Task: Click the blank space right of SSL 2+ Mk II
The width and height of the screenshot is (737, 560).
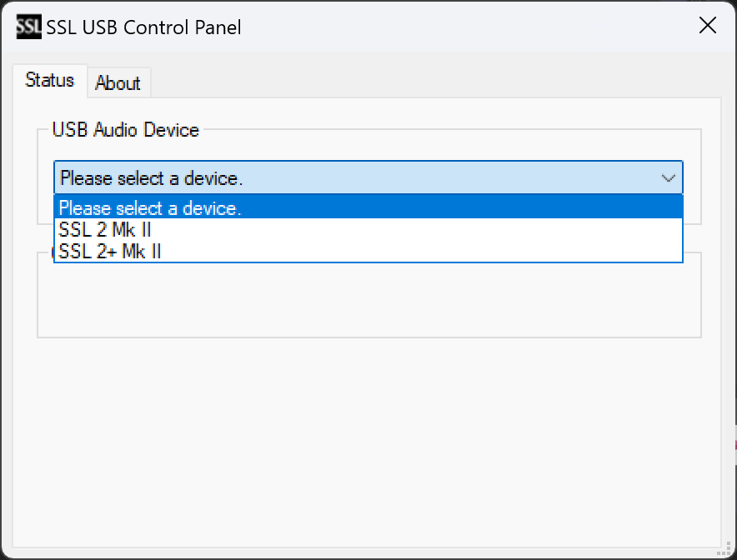Action: [422, 251]
